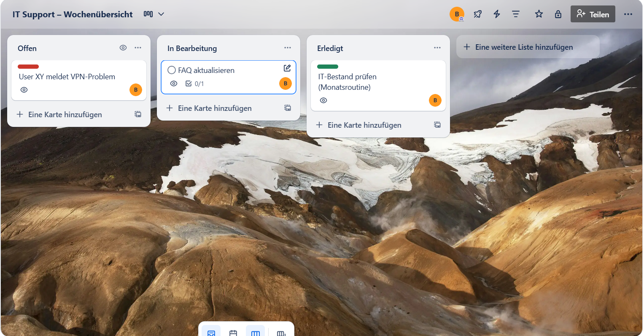
Task: Mark FAQ aktualisieren card as complete
Action: click(x=172, y=70)
